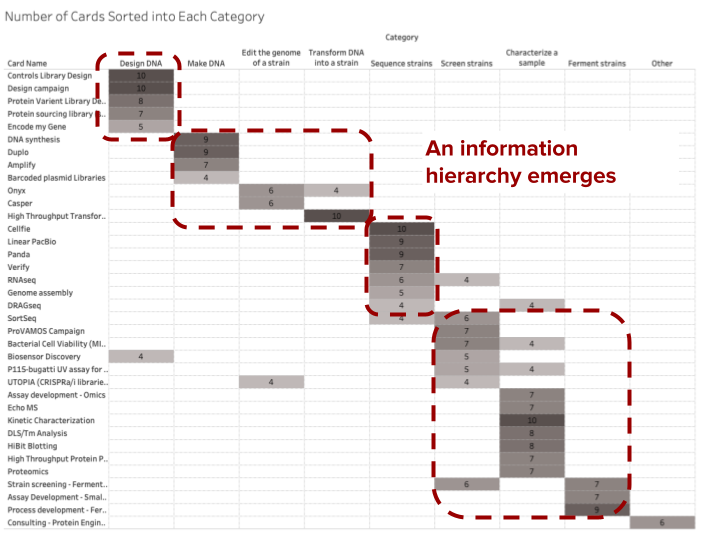Click the 'ProVAMOS Campaign' row label
The height and width of the screenshot is (540, 701).
click(x=46, y=331)
